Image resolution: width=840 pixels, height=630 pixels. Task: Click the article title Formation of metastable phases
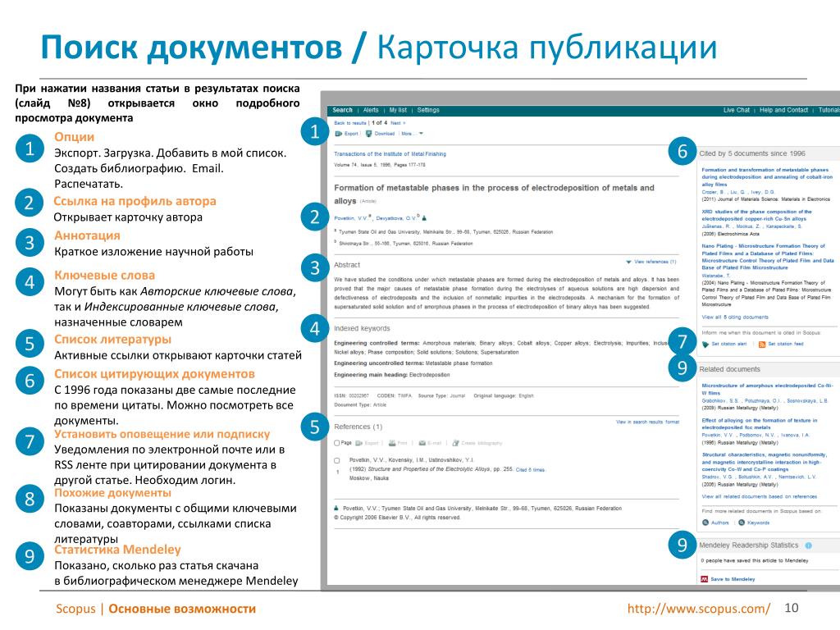(494, 194)
